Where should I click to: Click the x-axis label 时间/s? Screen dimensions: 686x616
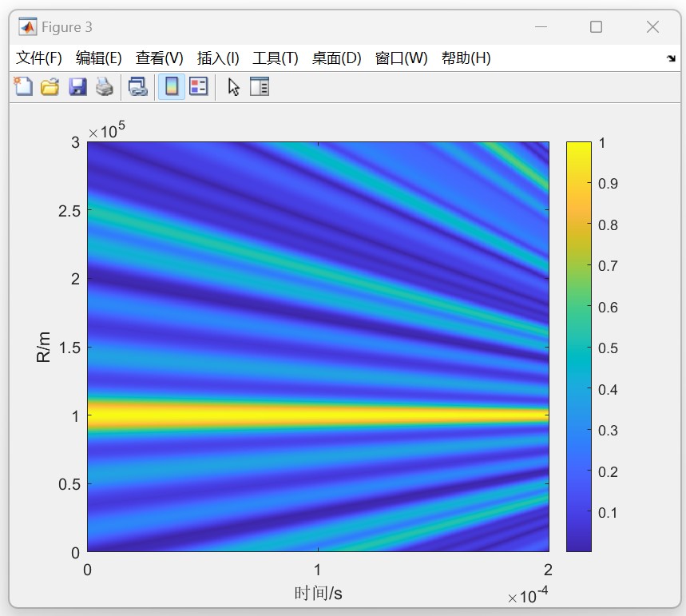tap(318, 594)
